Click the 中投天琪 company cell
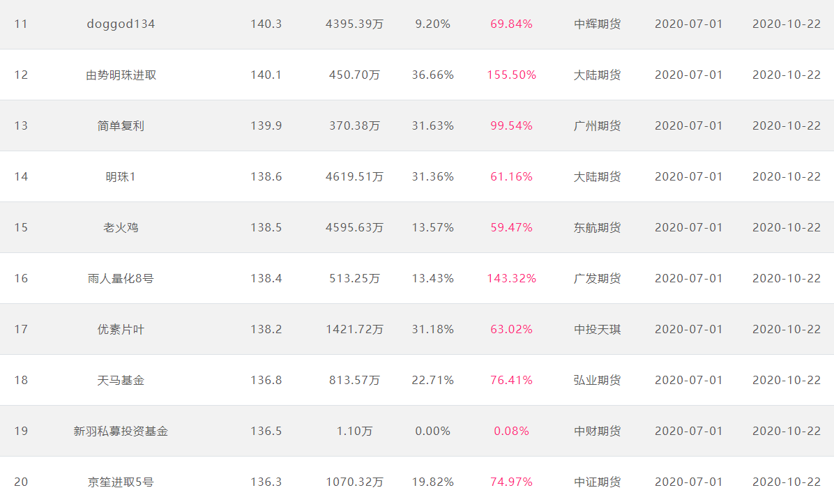This screenshot has height=504, width=834. point(598,329)
